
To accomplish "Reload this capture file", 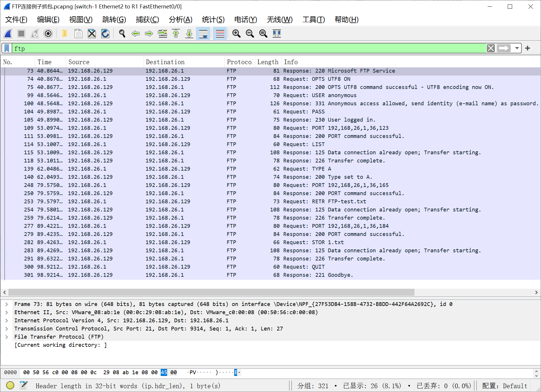I will 105,34.
